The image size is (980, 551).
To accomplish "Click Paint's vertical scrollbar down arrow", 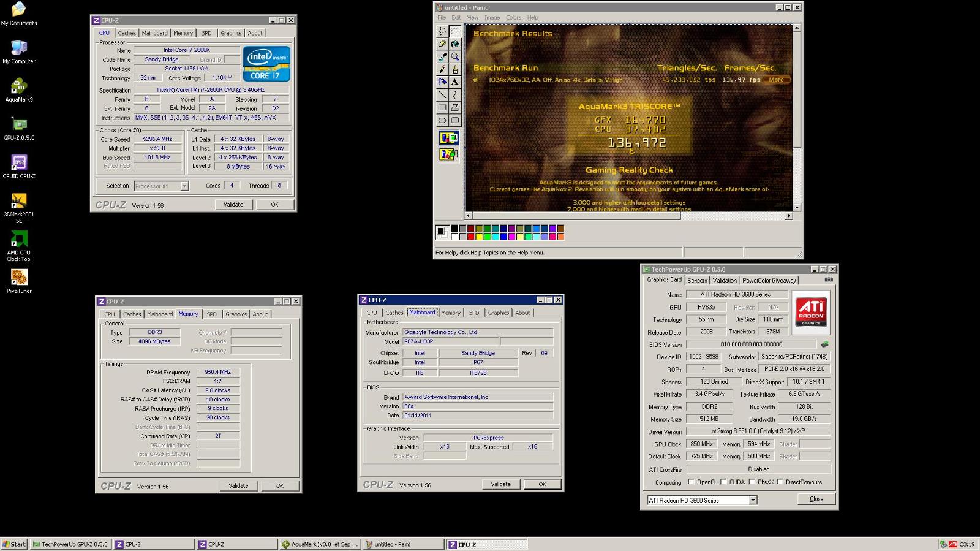I will tap(796, 208).
